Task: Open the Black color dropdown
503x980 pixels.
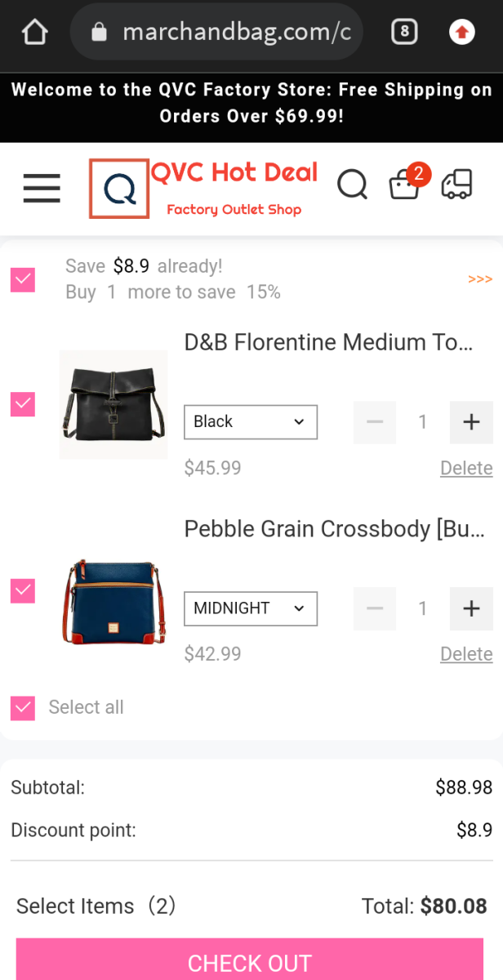Action: point(250,422)
